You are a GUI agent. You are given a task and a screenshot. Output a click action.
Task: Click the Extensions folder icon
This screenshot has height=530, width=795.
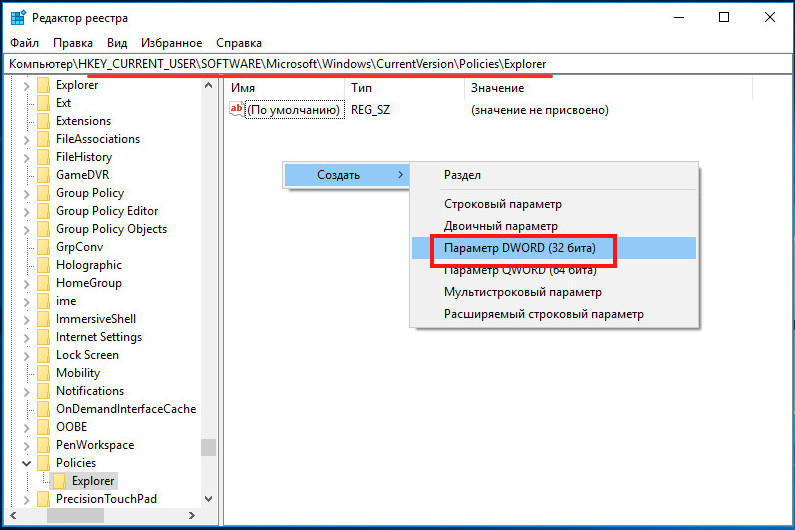(x=44, y=121)
